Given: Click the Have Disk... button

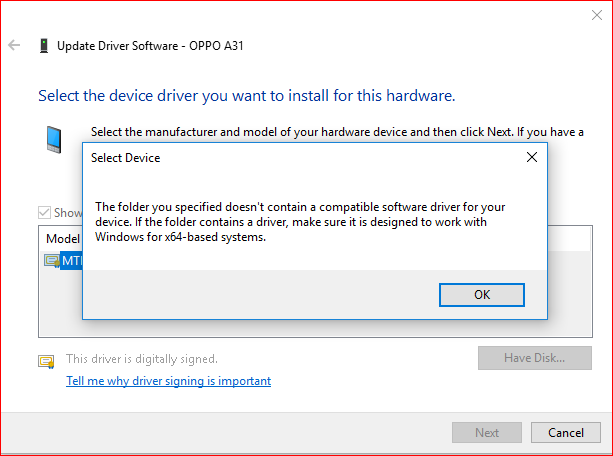Looking at the screenshot, I should pyautogui.click(x=534, y=358).
